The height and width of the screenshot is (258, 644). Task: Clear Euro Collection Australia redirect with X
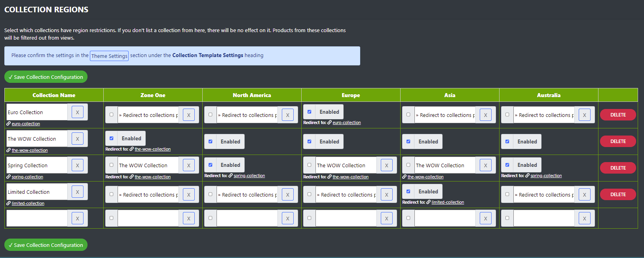click(585, 115)
